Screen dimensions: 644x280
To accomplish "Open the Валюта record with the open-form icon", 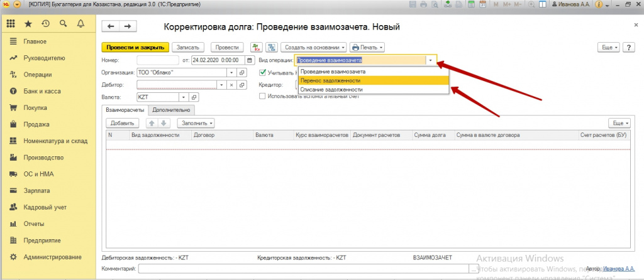I will click(x=194, y=97).
